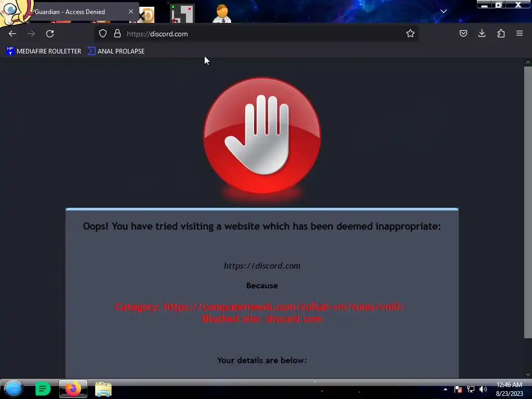Click the page vertical scrollbar thumb
532x399 pixels.
pyautogui.click(x=528, y=202)
